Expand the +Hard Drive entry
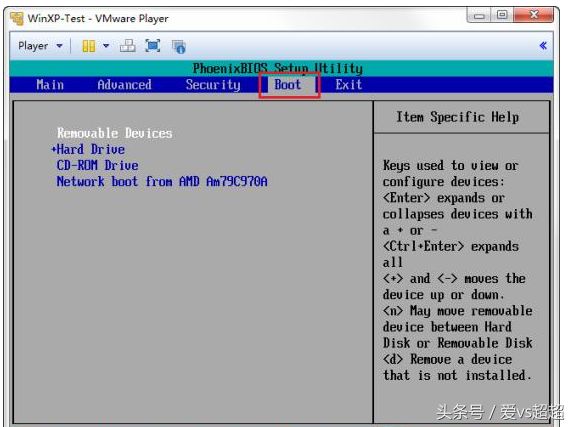This screenshot has height=427, width=575. point(88,149)
